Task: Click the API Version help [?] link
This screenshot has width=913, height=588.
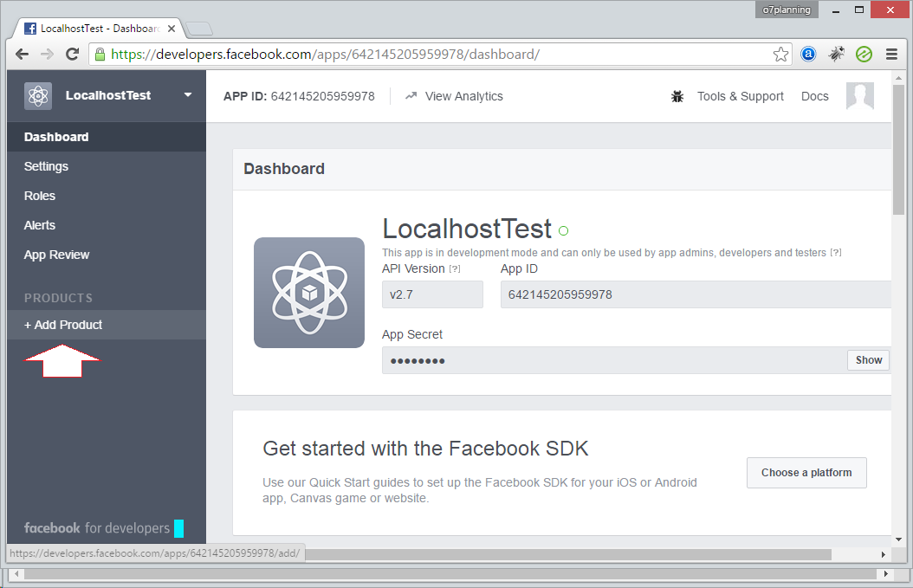Action: [x=455, y=269]
